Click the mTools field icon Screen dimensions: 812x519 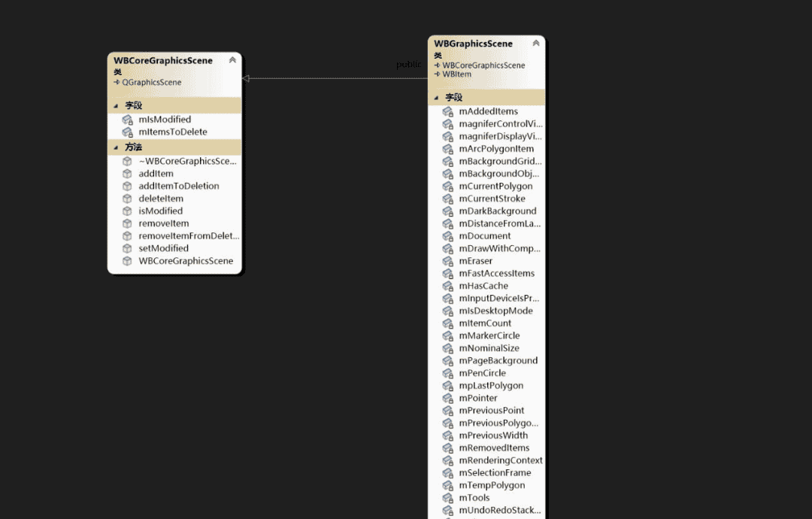[447, 498]
